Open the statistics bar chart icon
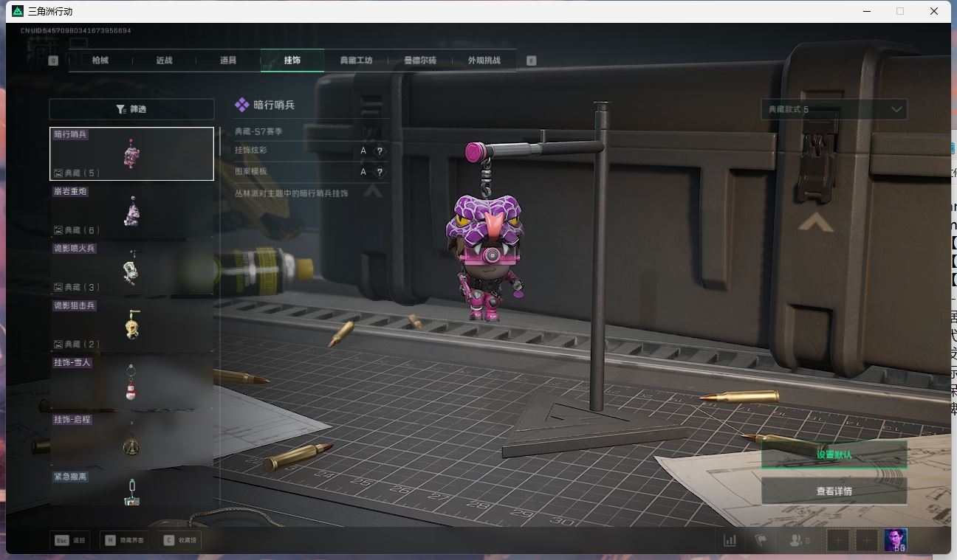The height and width of the screenshot is (560, 957). [730, 541]
